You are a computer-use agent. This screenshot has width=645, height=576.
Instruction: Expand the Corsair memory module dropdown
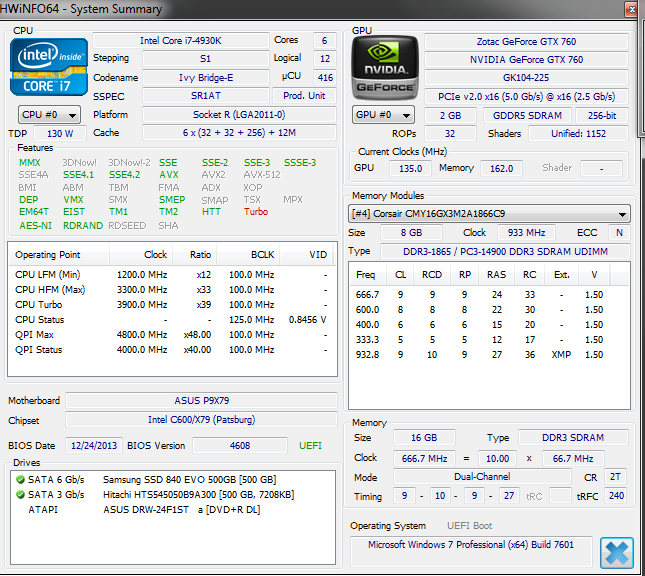[x=489, y=214]
